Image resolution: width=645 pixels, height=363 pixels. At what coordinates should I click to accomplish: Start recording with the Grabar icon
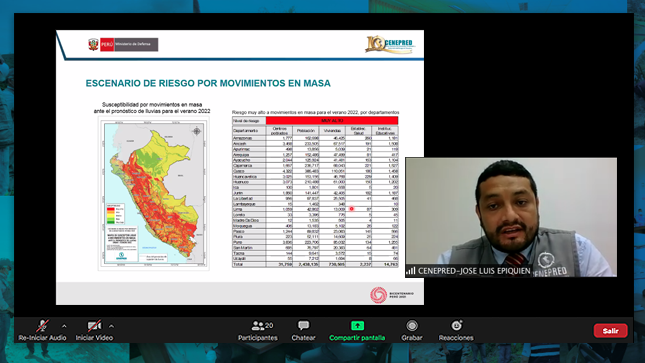412,326
